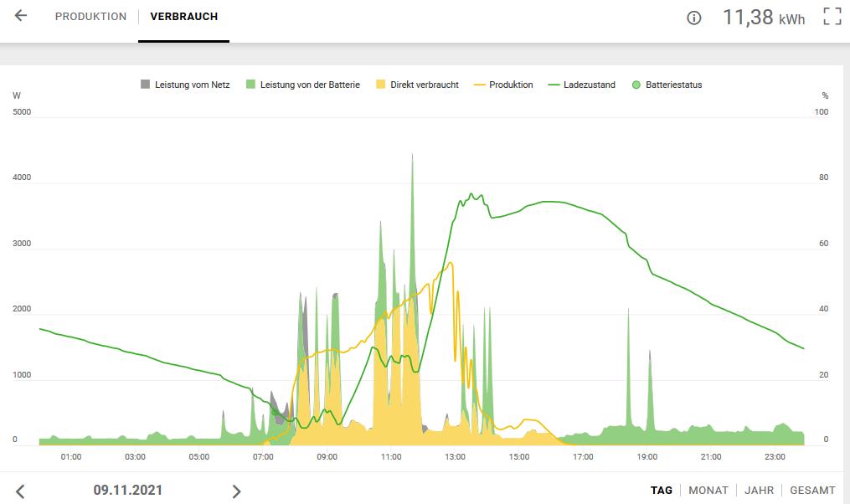Go back with the left arrow icon
The image size is (850, 504).
pyautogui.click(x=21, y=16)
